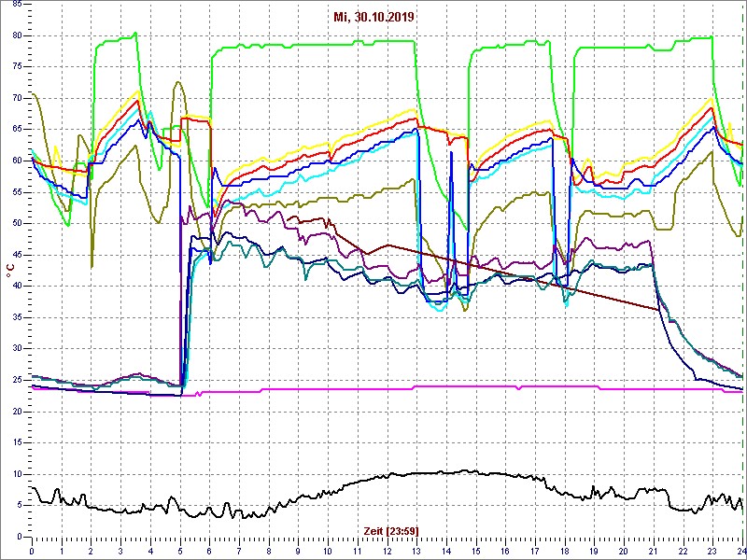The width and height of the screenshot is (747, 560).
Task: Select the '60' tick on temperature axis
Action: pyautogui.click(x=17, y=161)
